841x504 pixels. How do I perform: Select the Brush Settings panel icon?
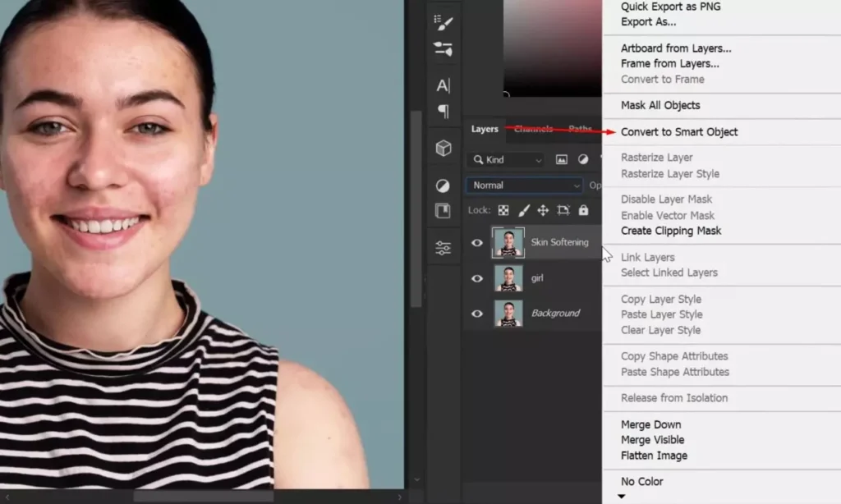click(x=443, y=22)
